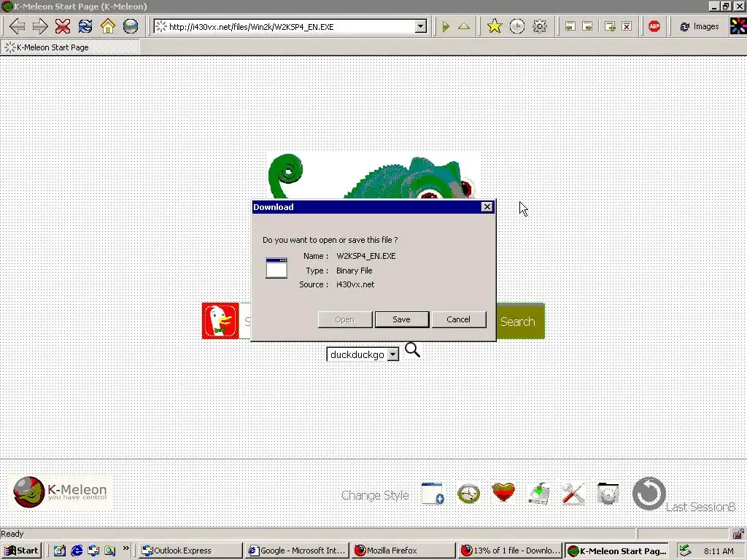
Task: Click the Up triangle icon in the toolbar
Action: [463, 27]
